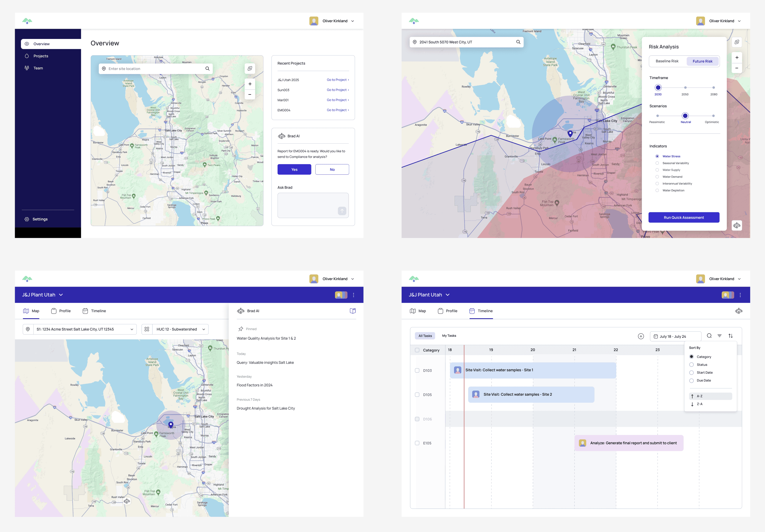The image size is (765, 532).
Task: Click the app logo on the Overview screen
Action: [27, 21]
